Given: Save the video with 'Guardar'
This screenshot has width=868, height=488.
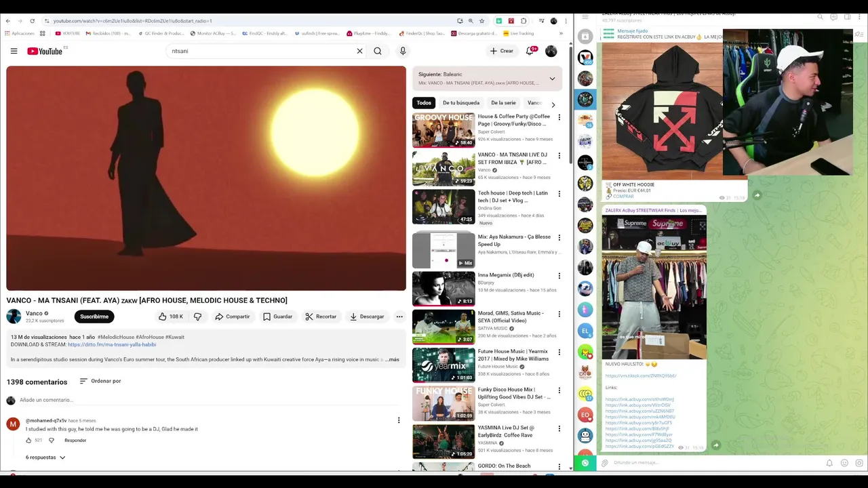Looking at the screenshot, I should [x=277, y=317].
